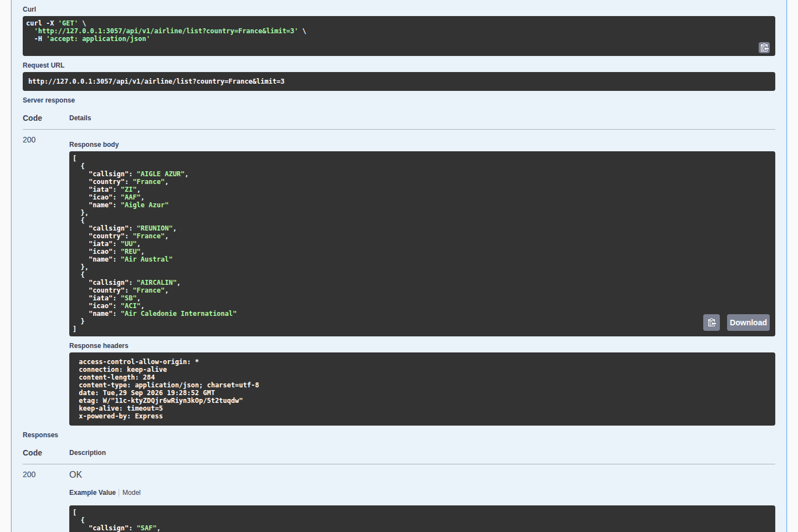The height and width of the screenshot is (532, 798).
Task: Click the "icao": "REU" line
Action: pos(116,252)
